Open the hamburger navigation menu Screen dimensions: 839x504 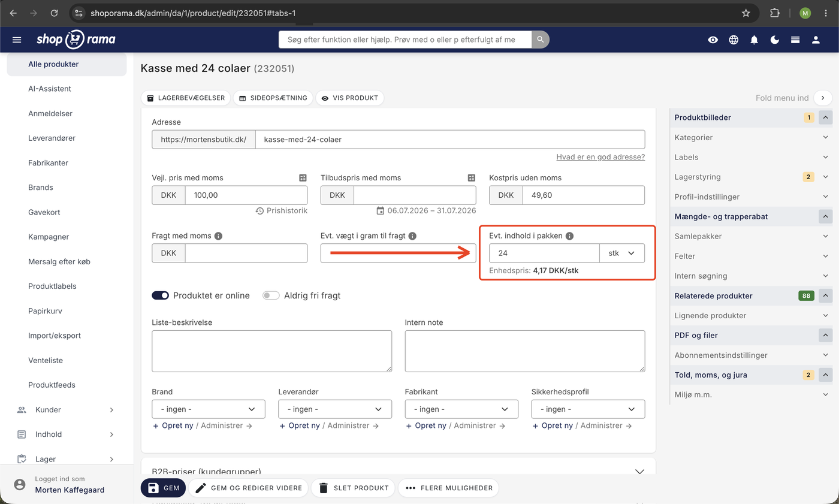pos(17,40)
